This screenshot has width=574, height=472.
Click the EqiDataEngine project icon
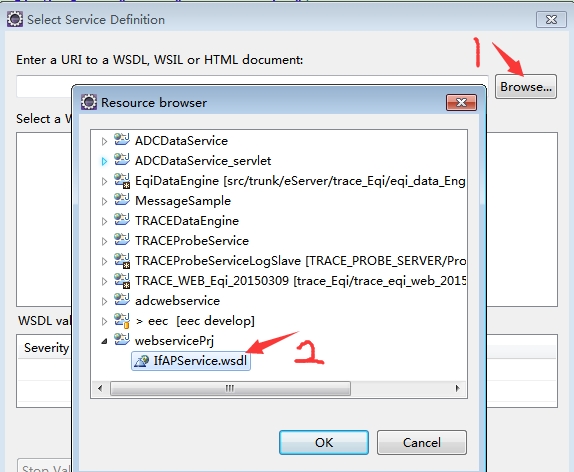[122, 180]
